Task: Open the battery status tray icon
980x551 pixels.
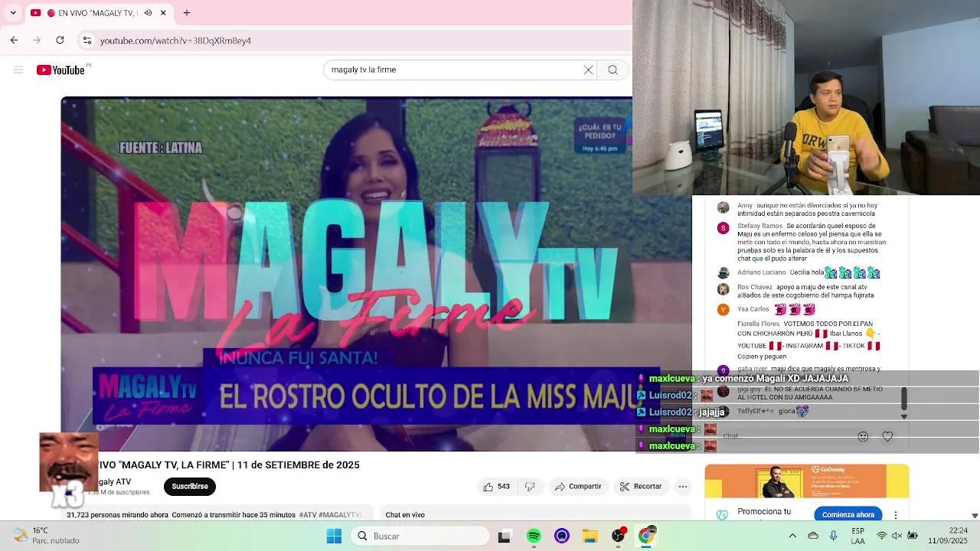Action: click(x=912, y=536)
